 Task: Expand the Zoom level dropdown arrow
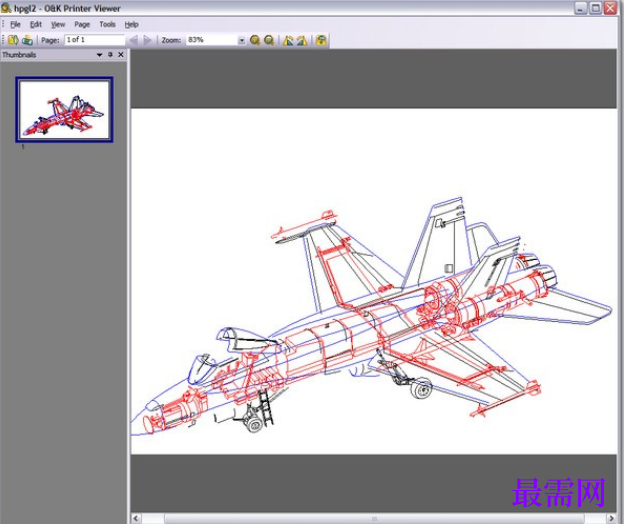point(242,40)
